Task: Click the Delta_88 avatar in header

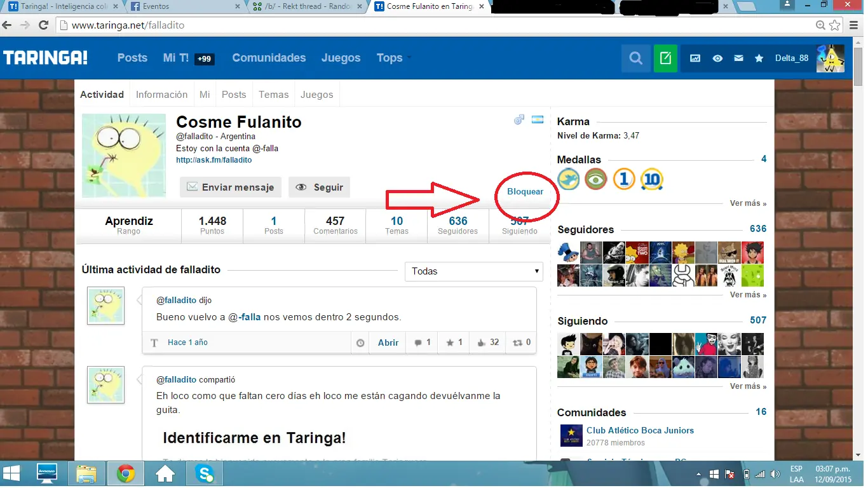Action: [x=830, y=58]
